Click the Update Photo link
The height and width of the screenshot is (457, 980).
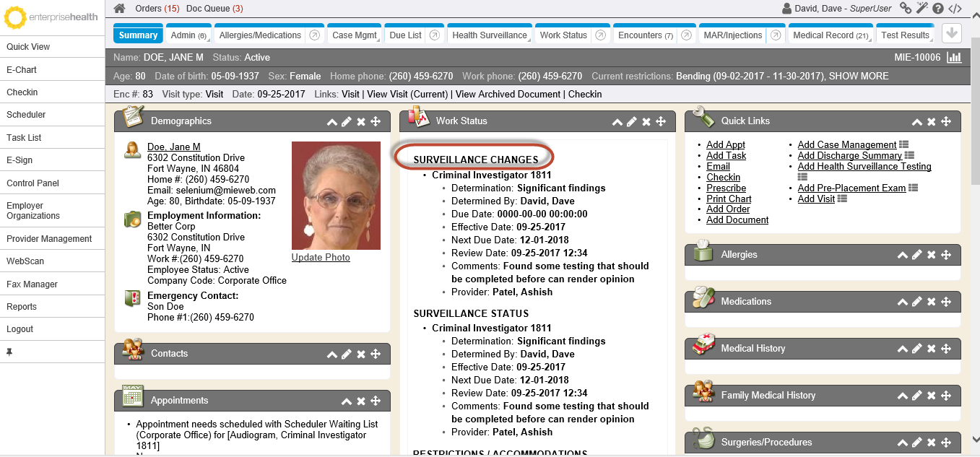[321, 258]
